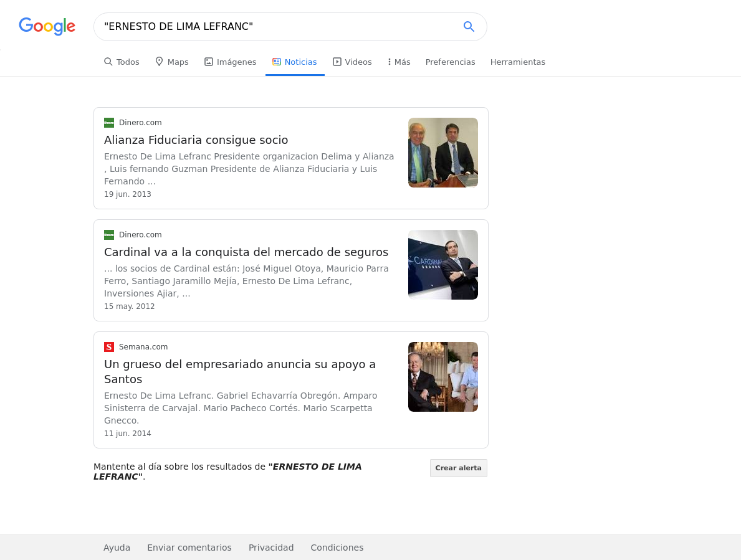
Task: Click the Videos play icon
Action: (x=337, y=62)
